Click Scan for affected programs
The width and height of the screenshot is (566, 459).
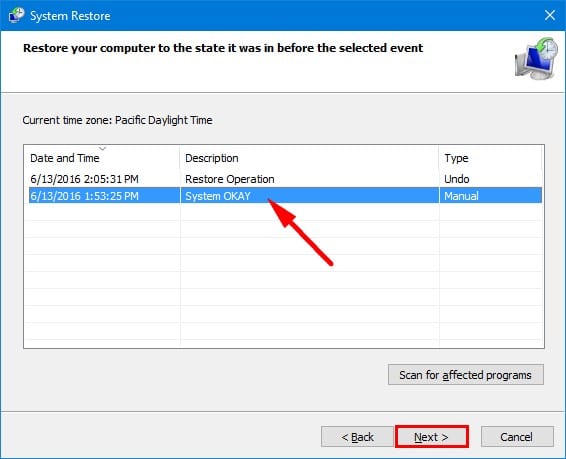466,375
